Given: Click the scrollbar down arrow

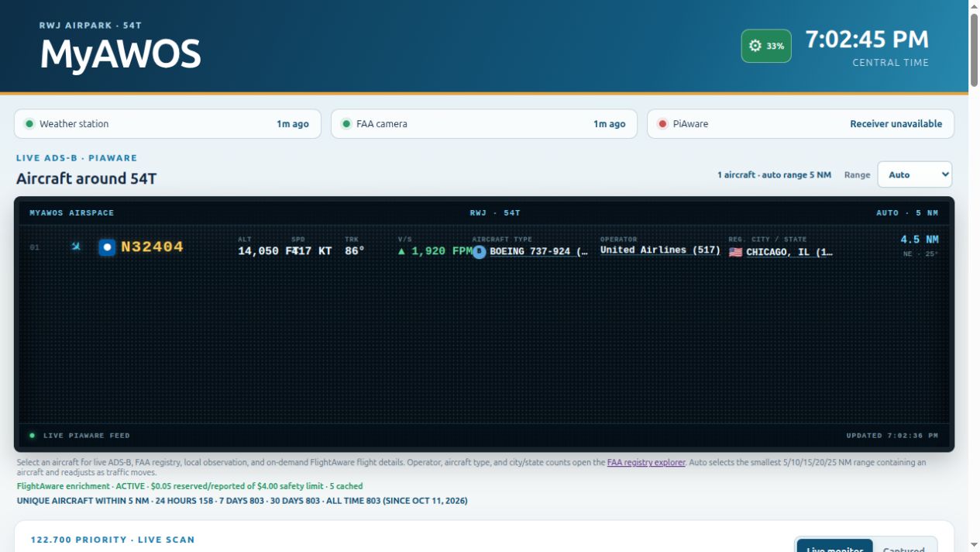Looking at the screenshot, I should point(974,546).
